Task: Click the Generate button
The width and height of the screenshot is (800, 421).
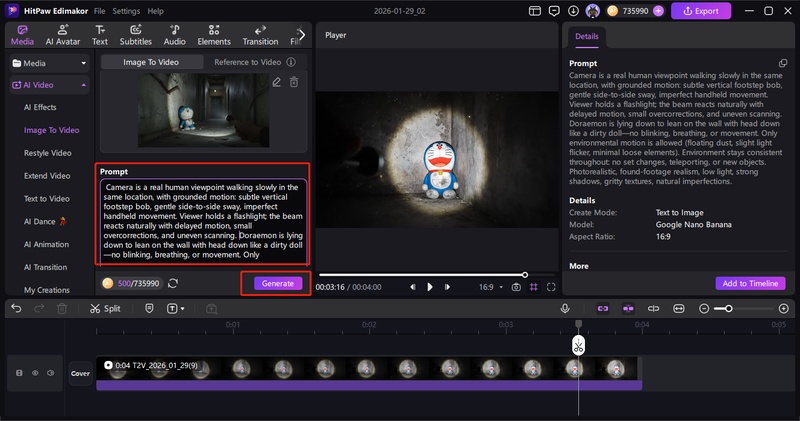Action: point(278,283)
